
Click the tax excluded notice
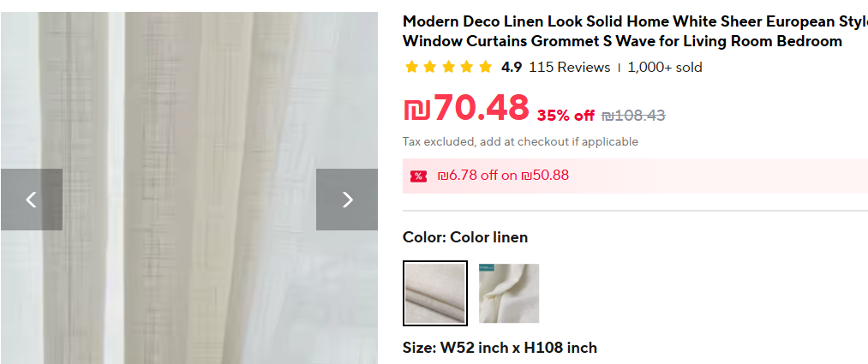coord(520,141)
